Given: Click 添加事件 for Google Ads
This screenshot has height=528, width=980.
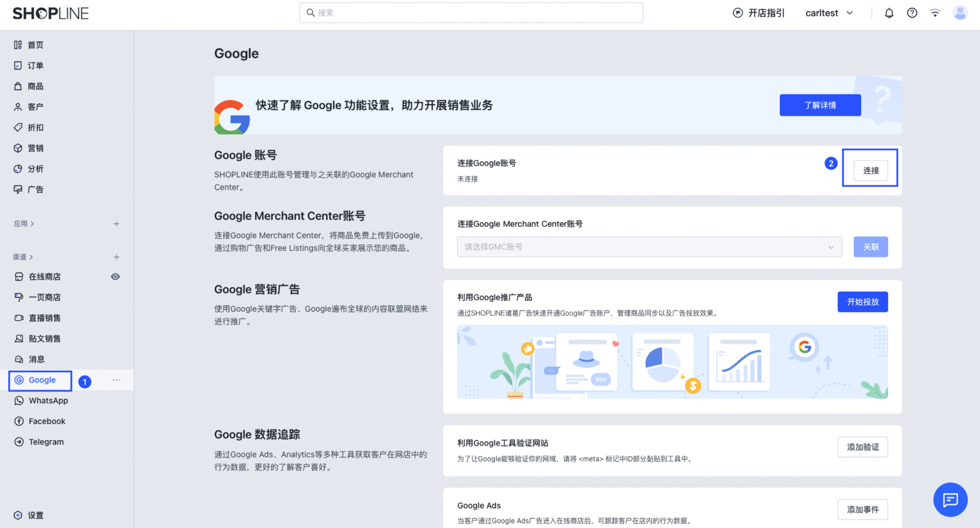Looking at the screenshot, I should [x=862, y=510].
